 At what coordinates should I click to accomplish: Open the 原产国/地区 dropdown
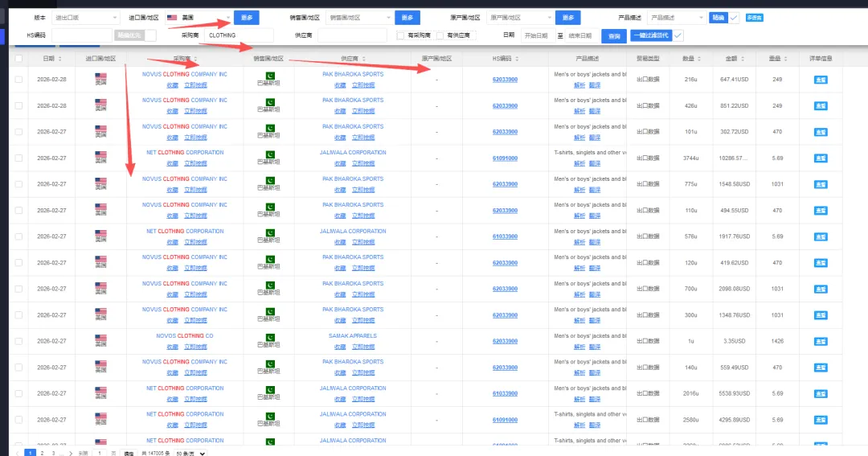coord(520,18)
